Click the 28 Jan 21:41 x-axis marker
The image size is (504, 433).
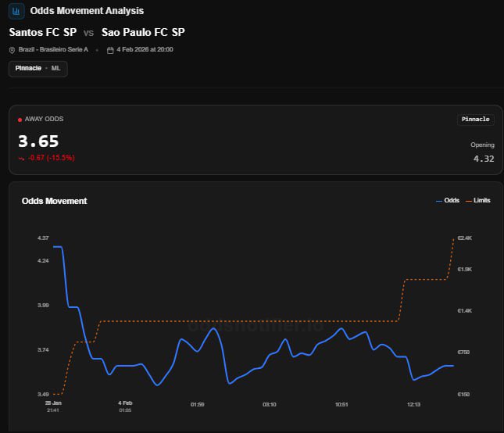coord(53,406)
